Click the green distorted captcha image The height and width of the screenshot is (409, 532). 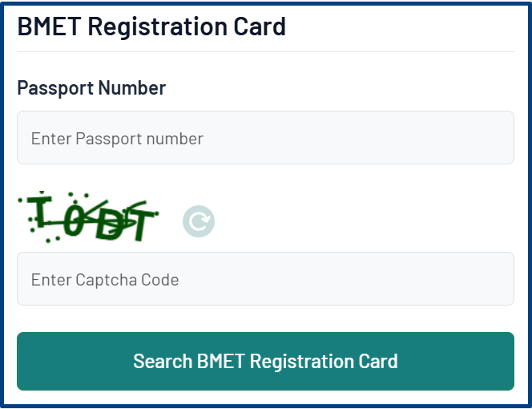(x=89, y=217)
